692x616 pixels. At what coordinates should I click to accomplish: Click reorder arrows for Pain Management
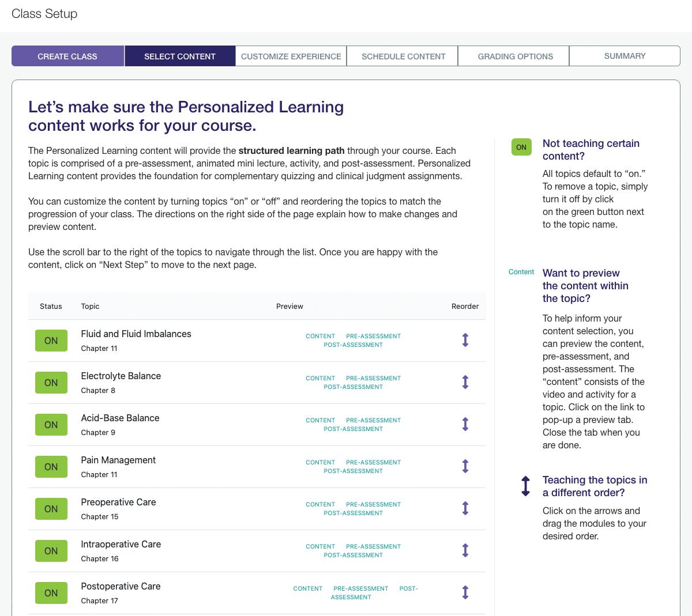pos(465,466)
